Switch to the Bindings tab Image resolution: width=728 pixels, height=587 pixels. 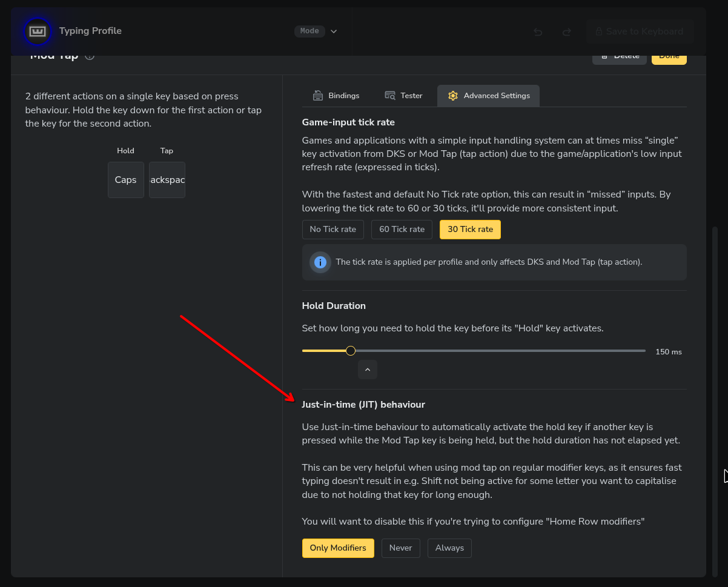point(336,96)
